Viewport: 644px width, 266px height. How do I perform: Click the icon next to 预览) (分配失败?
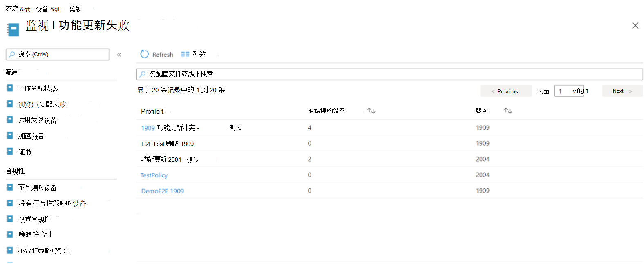coord(10,104)
